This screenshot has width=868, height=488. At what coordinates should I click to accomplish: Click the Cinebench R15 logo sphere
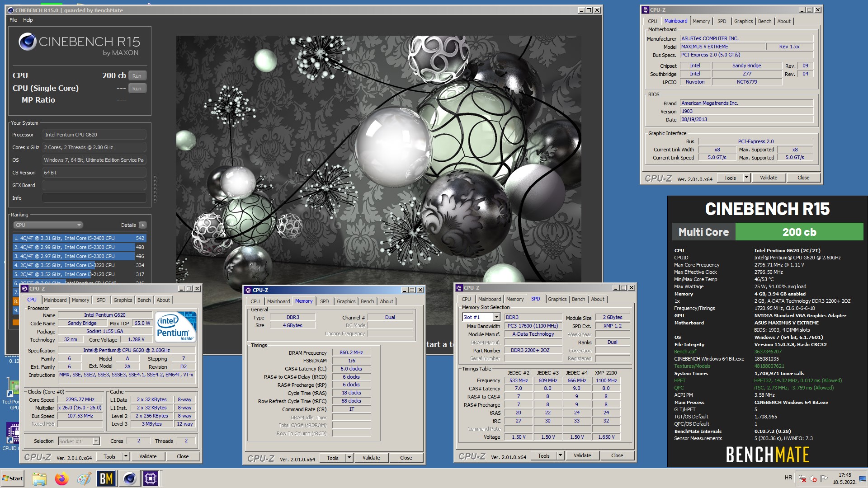pyautogui.click(x=27, y=42)
